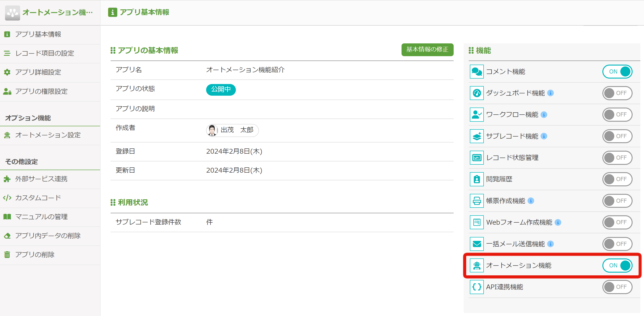Screen dimensions: 644x316
Task: Open オートメーション設定 in the sidebar
Action: tap(48, 135)
